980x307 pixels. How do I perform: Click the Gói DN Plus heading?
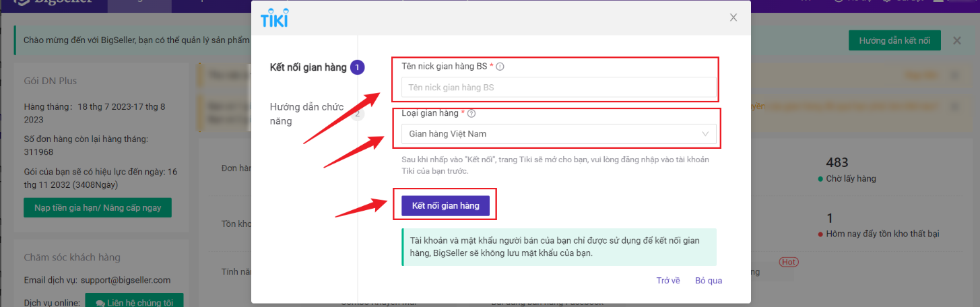[51, 81]
